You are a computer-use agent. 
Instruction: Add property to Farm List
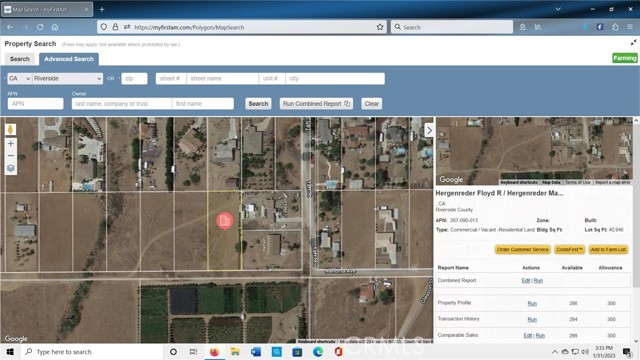tap(608, 249)
